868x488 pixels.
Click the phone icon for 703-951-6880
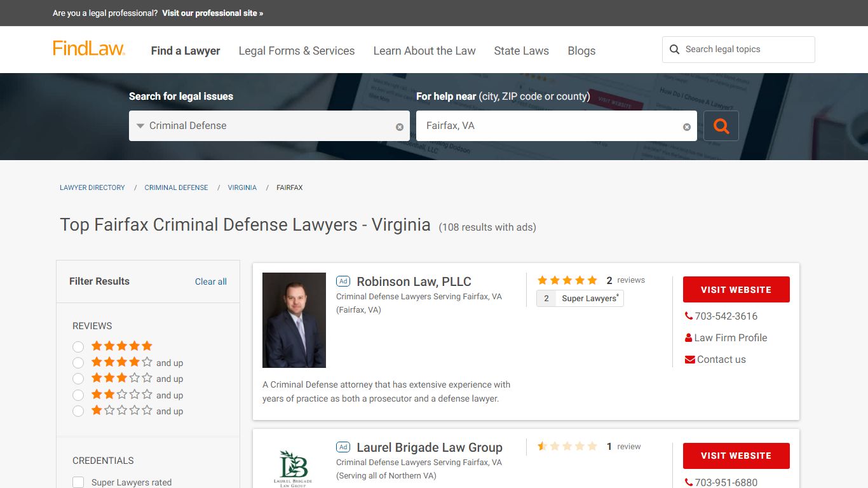[689, 482]
